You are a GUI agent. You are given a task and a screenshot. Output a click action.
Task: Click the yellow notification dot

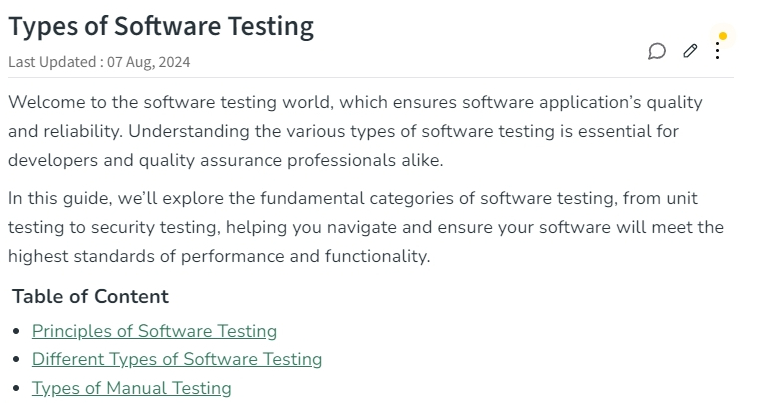(723, 36)
